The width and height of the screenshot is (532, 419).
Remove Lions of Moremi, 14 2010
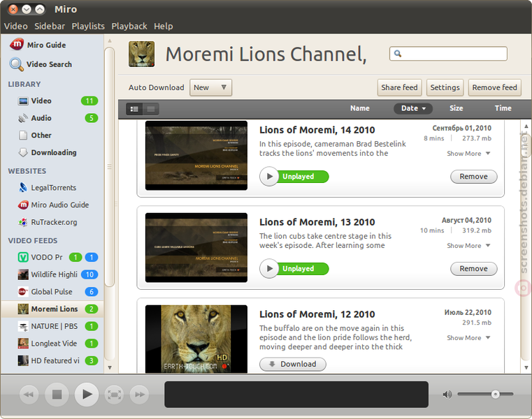pyautogui.click(x=474, y=176)
